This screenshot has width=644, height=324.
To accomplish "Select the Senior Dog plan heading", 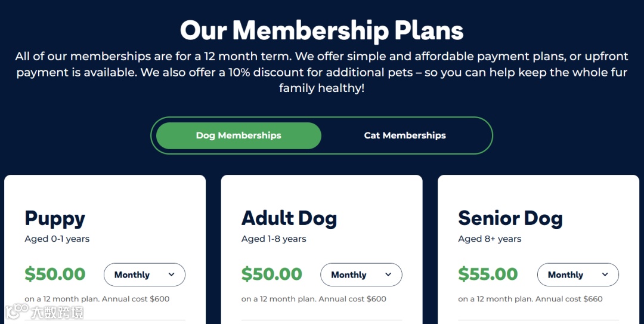I will click(510, 218).
